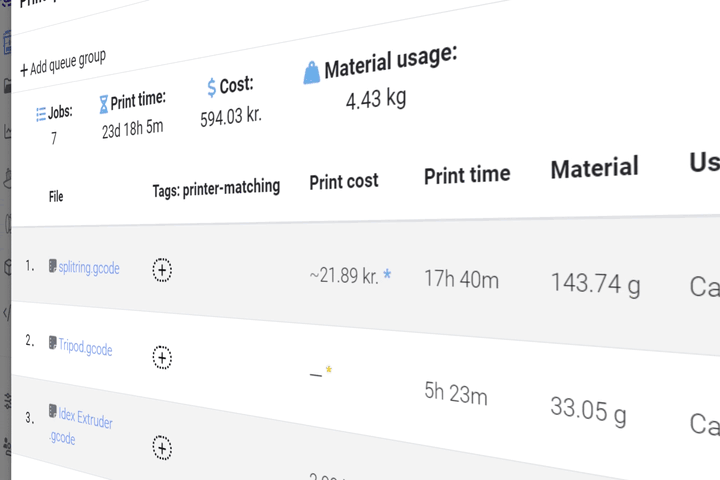
Task: Click the 17h 40m print time cell
Action: point(461,279)
